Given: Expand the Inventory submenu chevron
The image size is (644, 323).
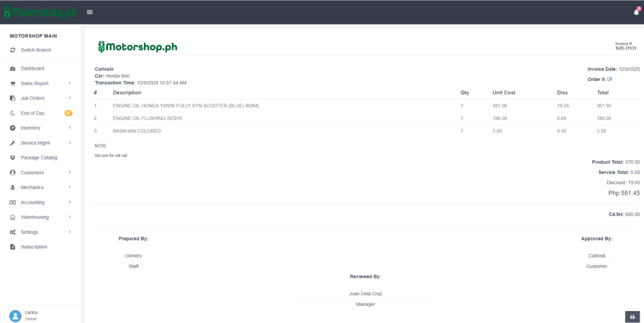Looking at the screenshot, I should pos(70,128).
